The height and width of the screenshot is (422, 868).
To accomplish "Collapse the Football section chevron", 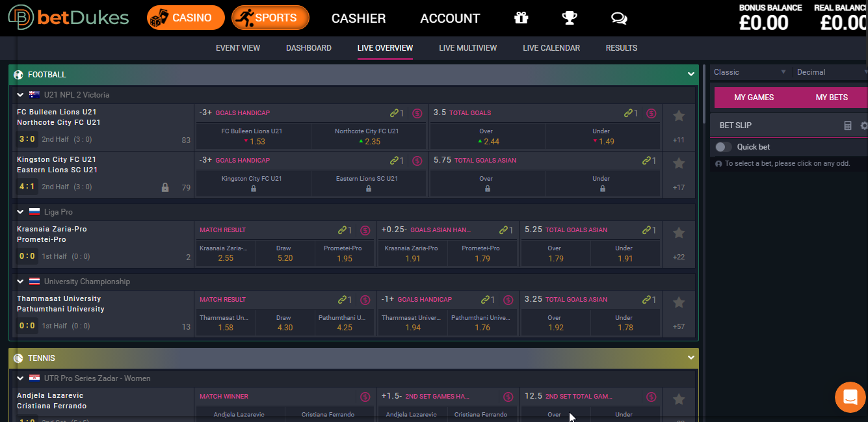I will (x=691, y=74).
